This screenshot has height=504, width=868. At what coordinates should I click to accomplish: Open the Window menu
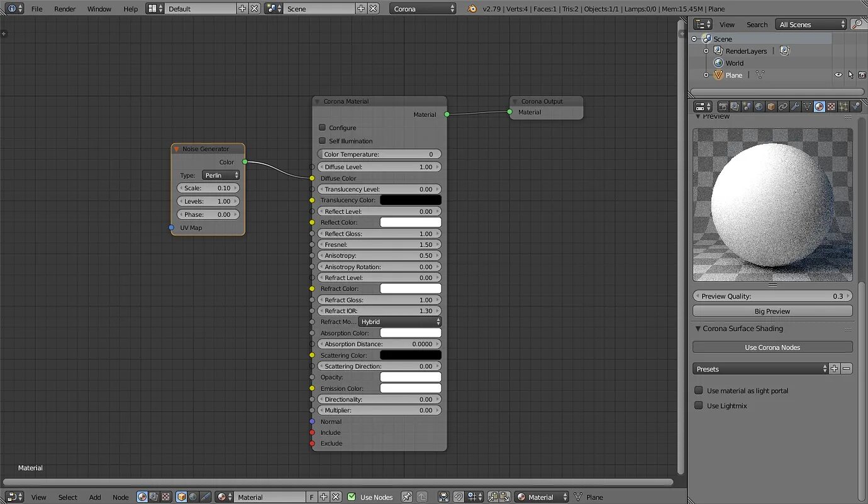[x=99, y=9]
